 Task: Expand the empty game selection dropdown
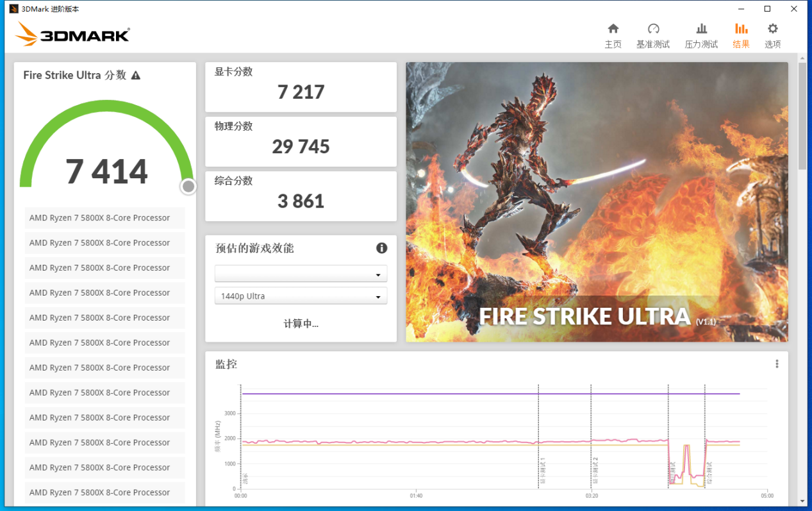[301, 274]
